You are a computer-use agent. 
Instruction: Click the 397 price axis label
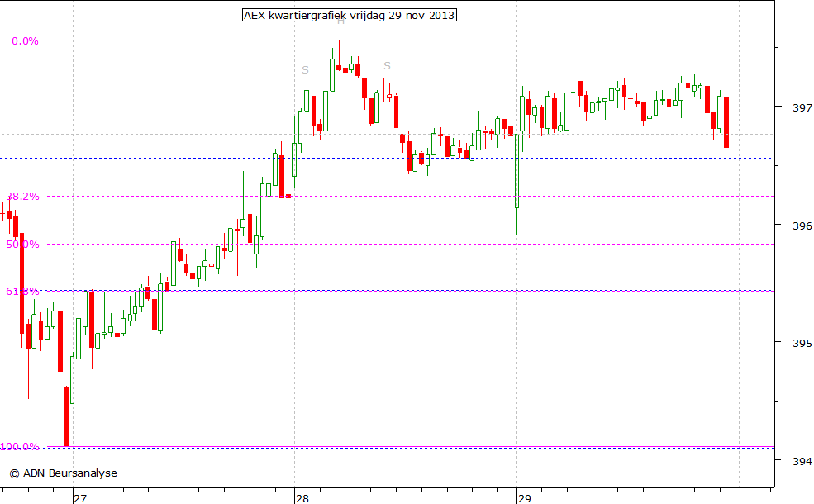pos(802,107)
